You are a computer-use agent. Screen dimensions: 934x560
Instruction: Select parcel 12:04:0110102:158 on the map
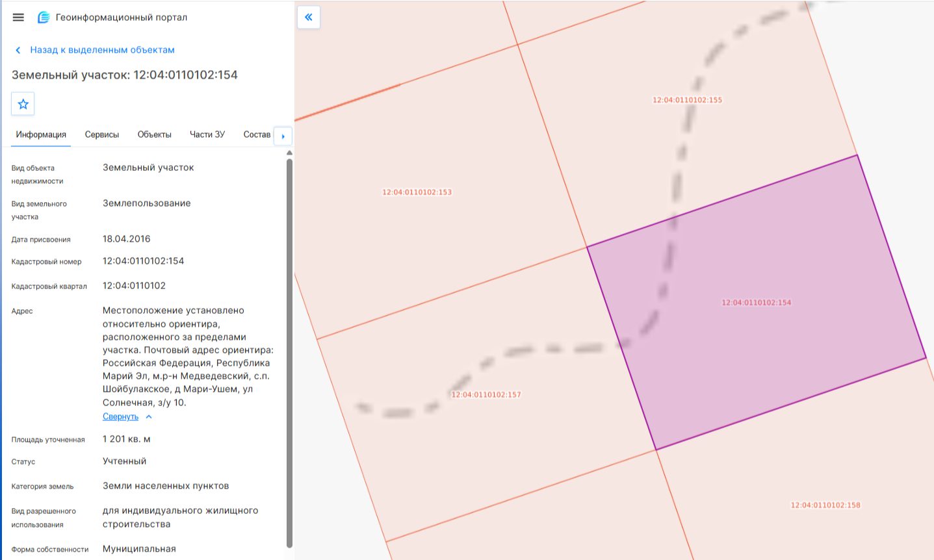(825, 505)
